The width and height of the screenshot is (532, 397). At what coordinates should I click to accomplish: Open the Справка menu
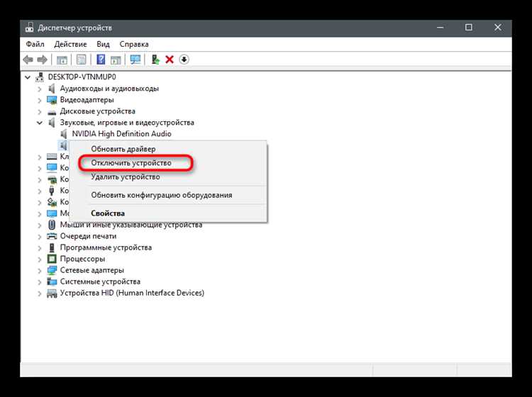[134, 44]
